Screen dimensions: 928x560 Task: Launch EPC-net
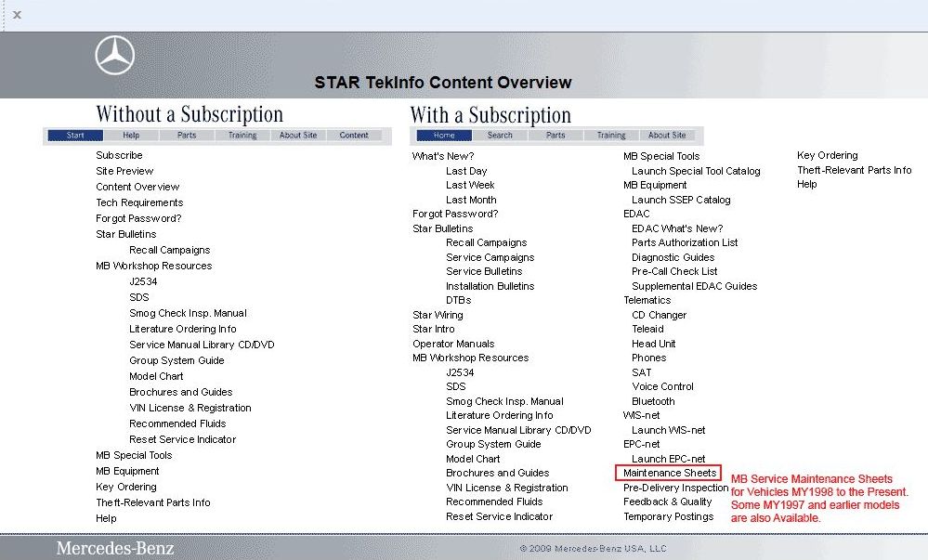click(669, 459)
